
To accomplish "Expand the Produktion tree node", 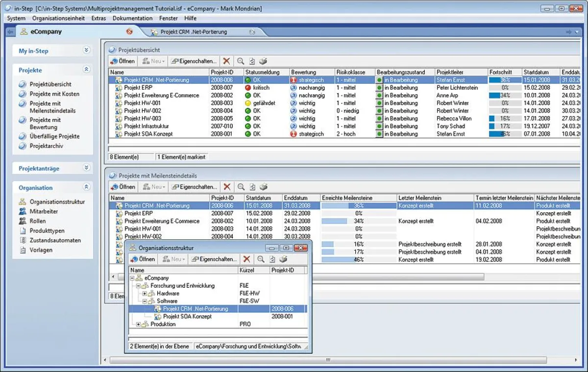I will [138, 324].
